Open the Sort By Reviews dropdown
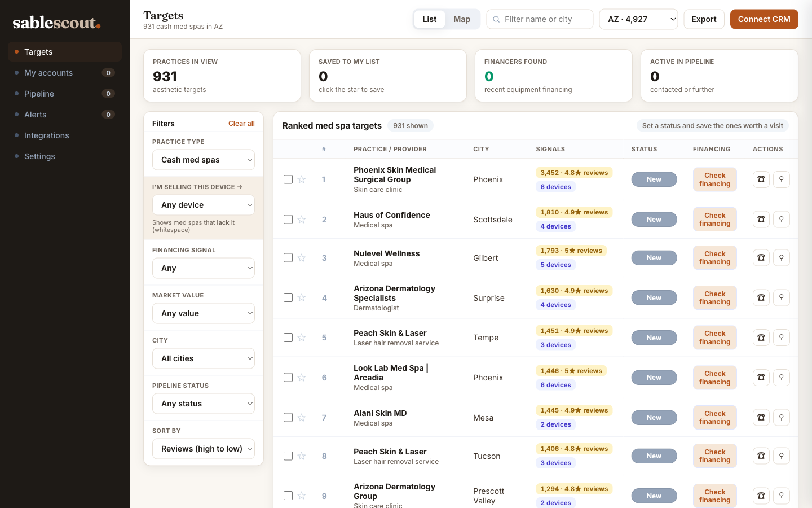This screenshot has width=812, height=508. click(x=204, y=449)
